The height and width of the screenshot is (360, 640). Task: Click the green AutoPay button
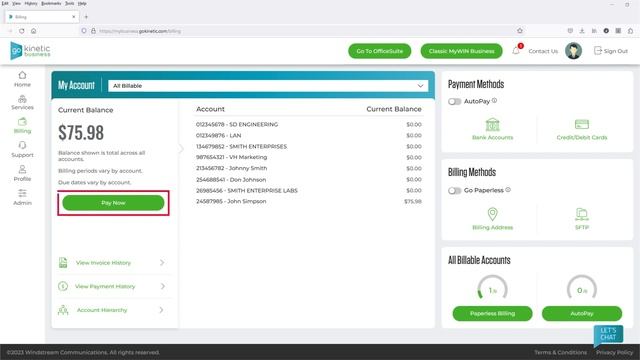pos(582,313)
